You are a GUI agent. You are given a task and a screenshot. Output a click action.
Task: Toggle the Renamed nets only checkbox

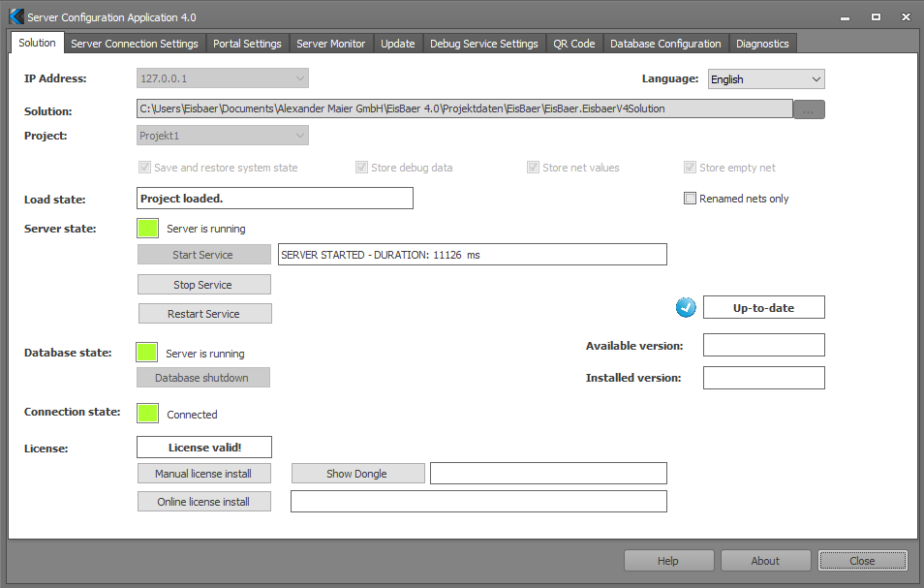pyautogui.click(x=690, y=198)
